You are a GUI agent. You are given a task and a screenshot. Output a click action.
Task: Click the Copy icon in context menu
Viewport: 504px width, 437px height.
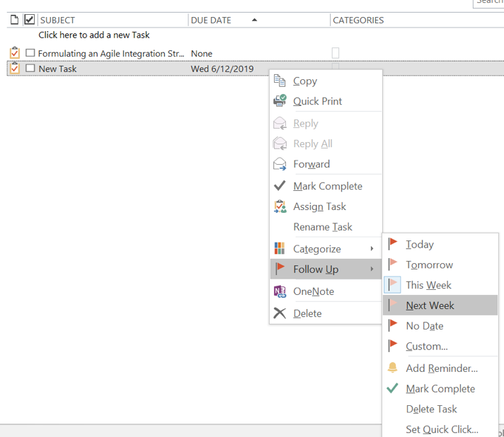(280, 81)
